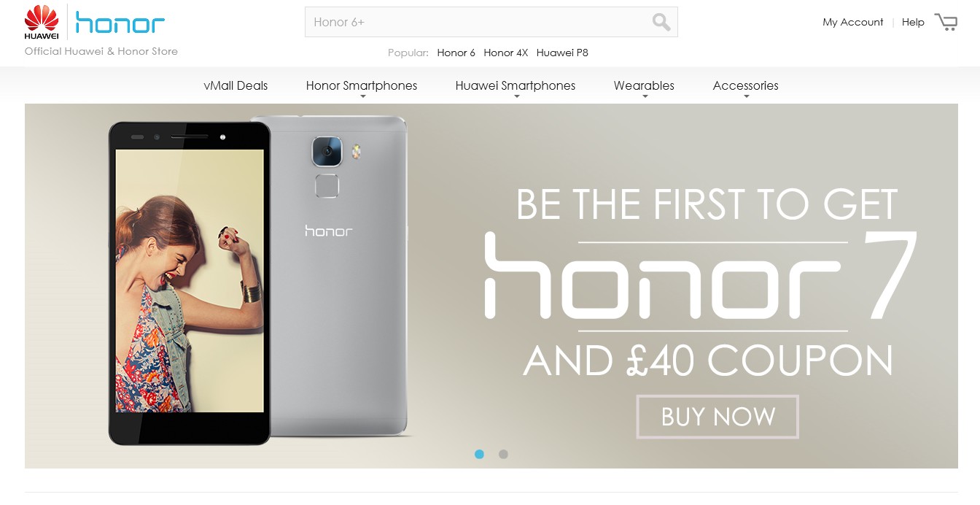
Task: Open the Accessories dropdown menu
Action: (745, 85)
